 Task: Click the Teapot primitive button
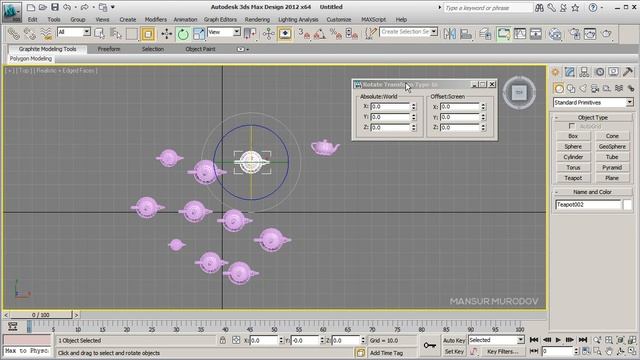pyautogui.click(x=573, y=178)
